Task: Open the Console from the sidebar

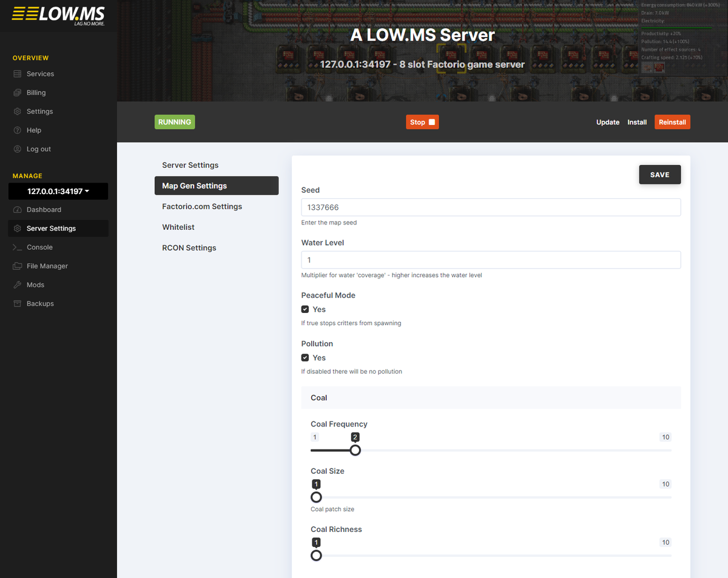Action: click(39, 247)
